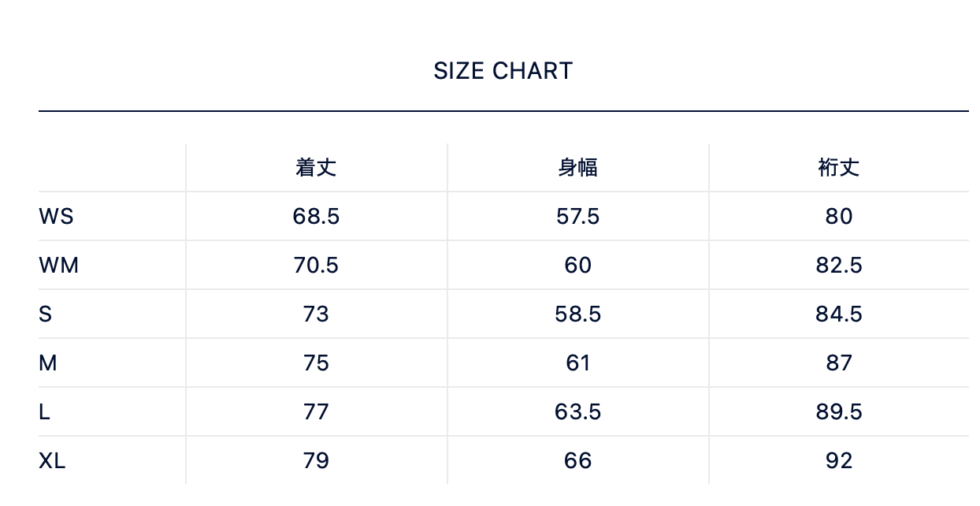The height and width of the screenshot is (506, 980).
Task: Select the XL size row label
Action: click(x=52, y=460)
